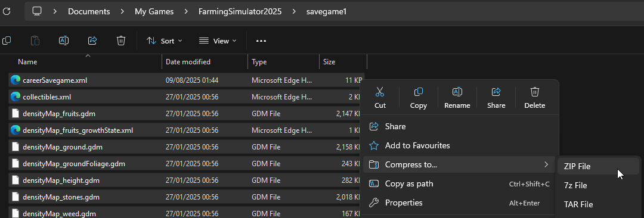Viewport: 644px width, 218px height.
Task: Expand chevron between Documents and My Games
Action: point(122,11)
